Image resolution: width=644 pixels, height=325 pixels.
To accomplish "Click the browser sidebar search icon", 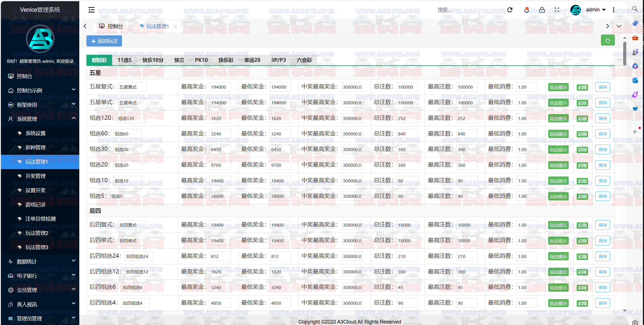I will coord(635,9).
